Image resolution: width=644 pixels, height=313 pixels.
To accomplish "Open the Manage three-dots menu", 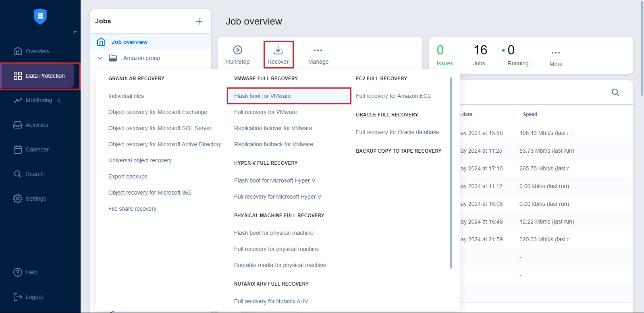I will point(318,50).
